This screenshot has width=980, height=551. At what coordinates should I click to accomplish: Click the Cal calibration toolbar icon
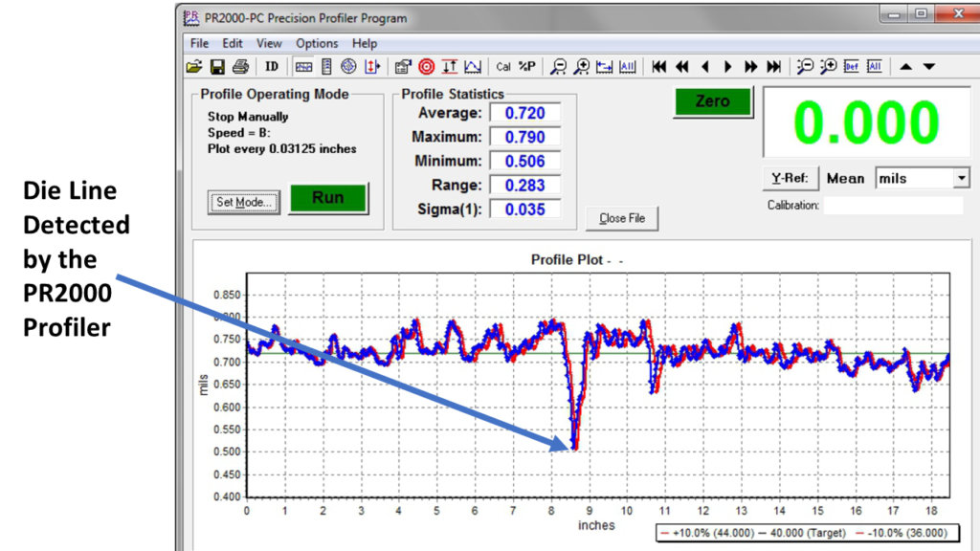pos(504,66)
